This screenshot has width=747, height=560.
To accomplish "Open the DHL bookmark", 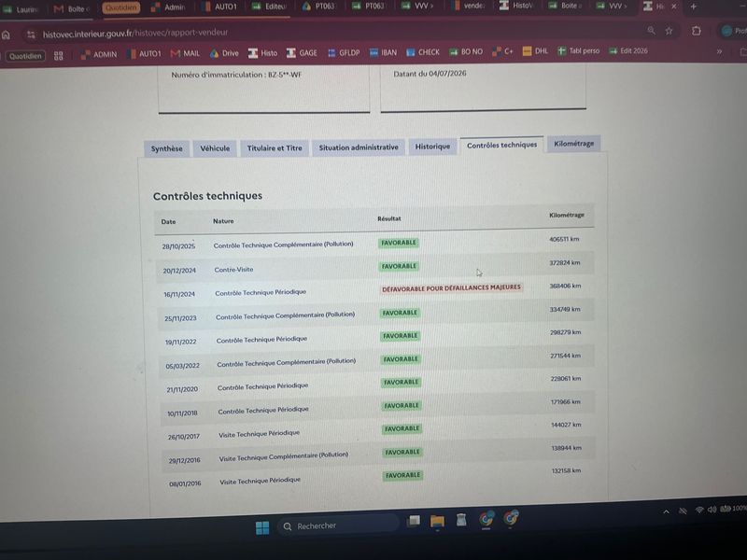I will pos(535,51).
